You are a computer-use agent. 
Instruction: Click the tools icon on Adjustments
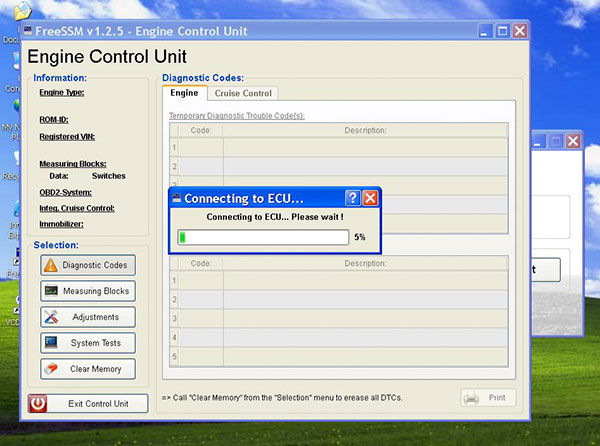[51, 317]
